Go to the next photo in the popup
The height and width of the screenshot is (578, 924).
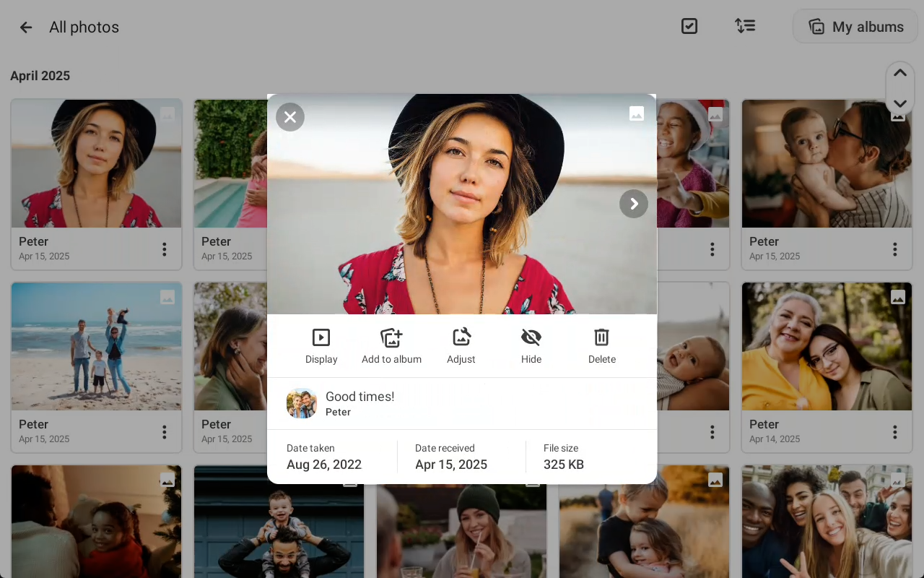coord(634,204)
